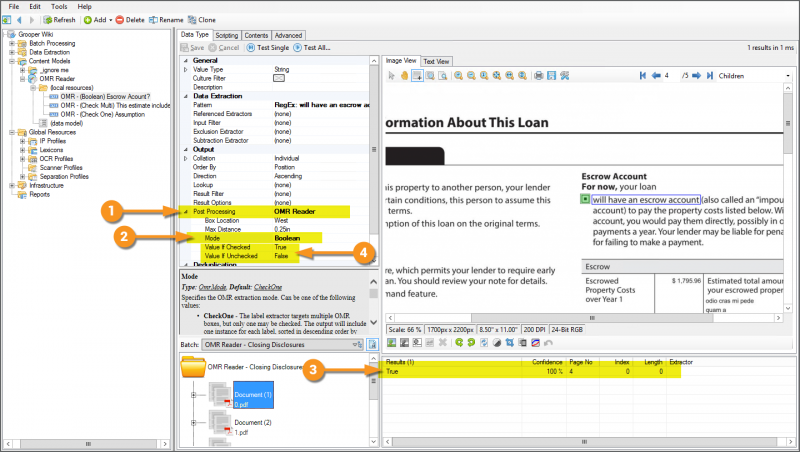Collapse the Global Resources tree node
This screenshot has height=452, width=800.
click(12, 132)
